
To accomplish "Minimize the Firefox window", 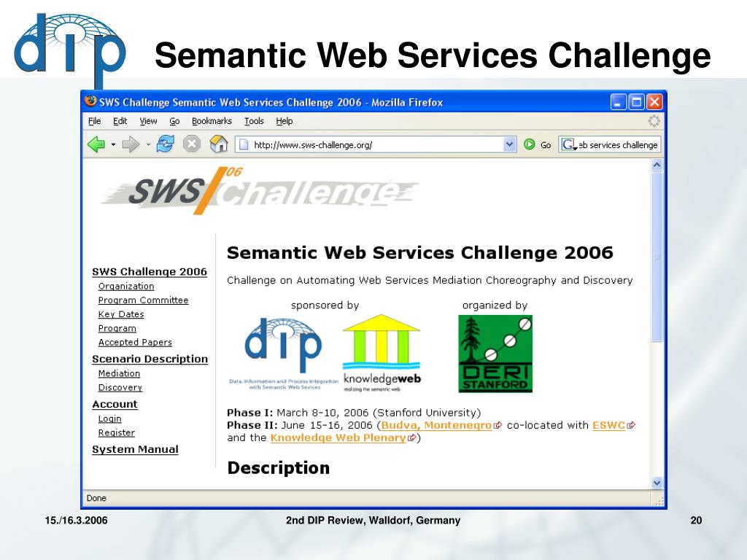I will 618,102.
